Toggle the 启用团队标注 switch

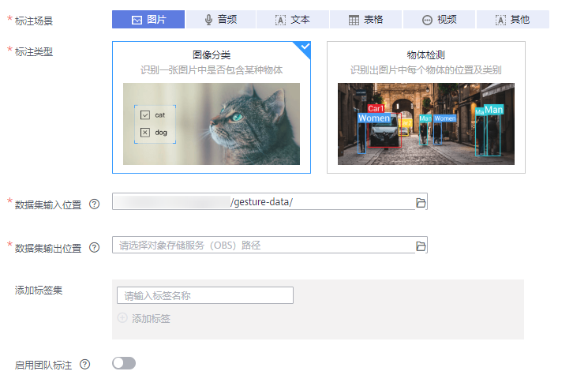point(124,363)
